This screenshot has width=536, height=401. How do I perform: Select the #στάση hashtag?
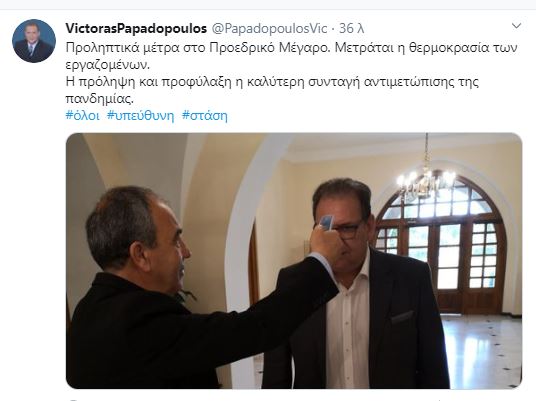pos(204,116)
